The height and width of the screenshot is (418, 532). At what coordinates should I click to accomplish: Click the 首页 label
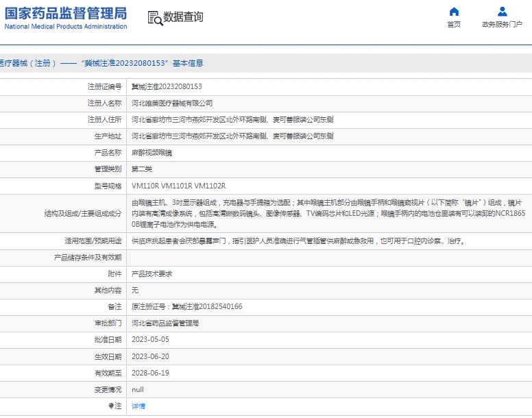(454, 25)
